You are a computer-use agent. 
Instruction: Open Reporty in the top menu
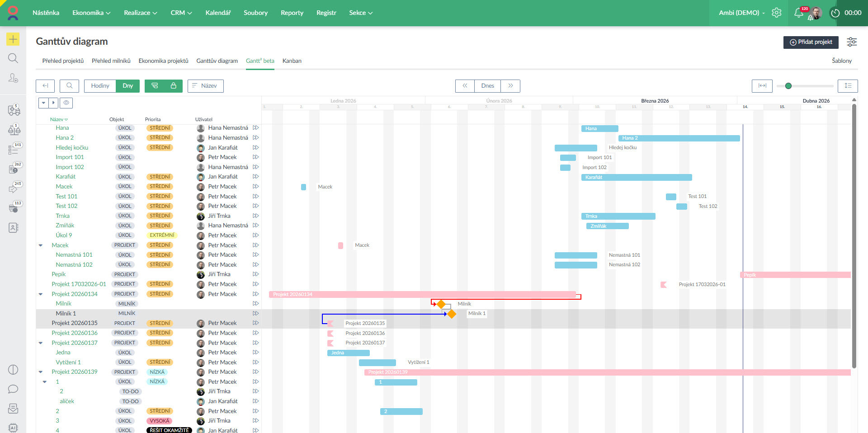point(292,13)
